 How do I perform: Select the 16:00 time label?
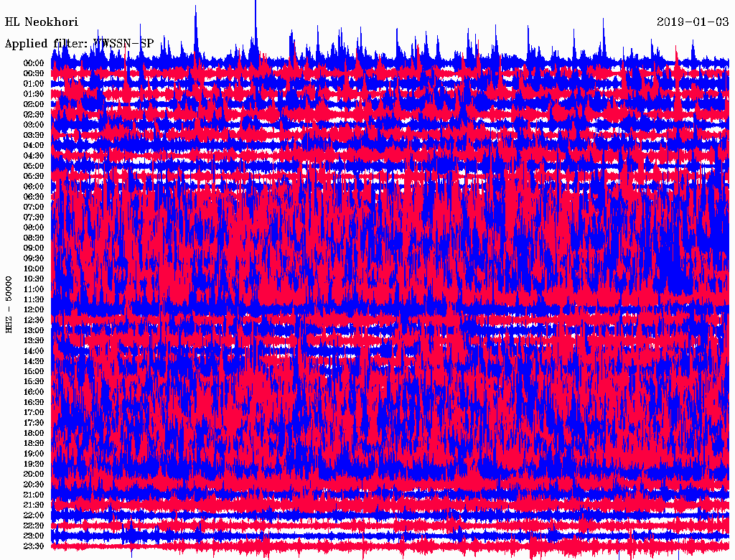33,392
